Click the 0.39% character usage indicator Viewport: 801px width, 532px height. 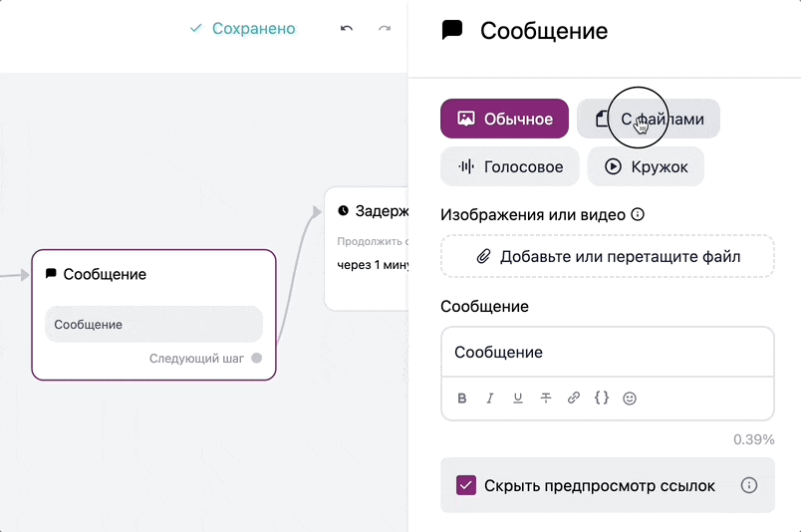pyautogui.click(x=754, y=439)
